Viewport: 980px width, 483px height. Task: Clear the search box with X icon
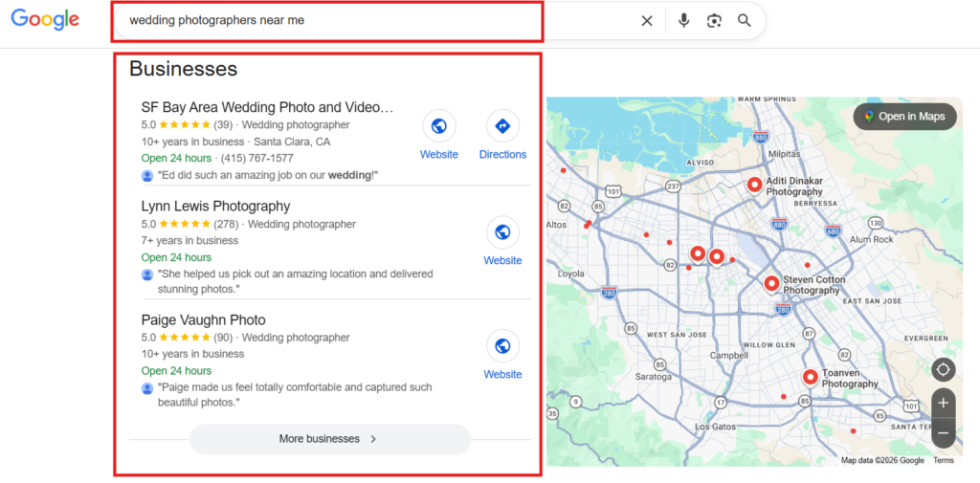tap(647, 21)
